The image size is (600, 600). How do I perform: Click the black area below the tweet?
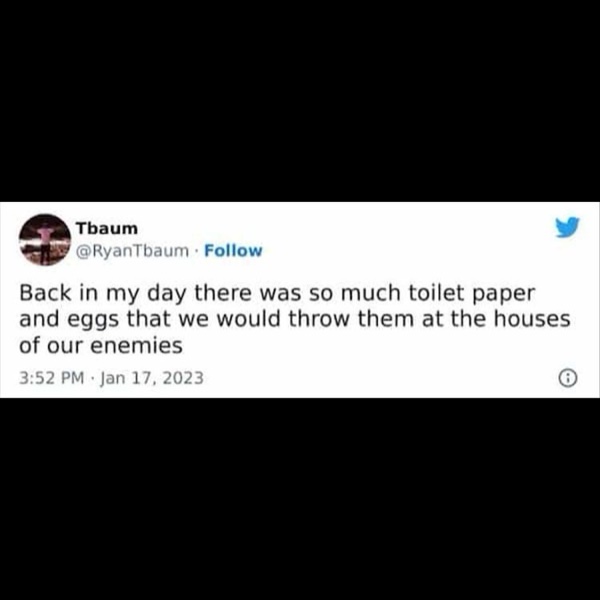point(300,499)
